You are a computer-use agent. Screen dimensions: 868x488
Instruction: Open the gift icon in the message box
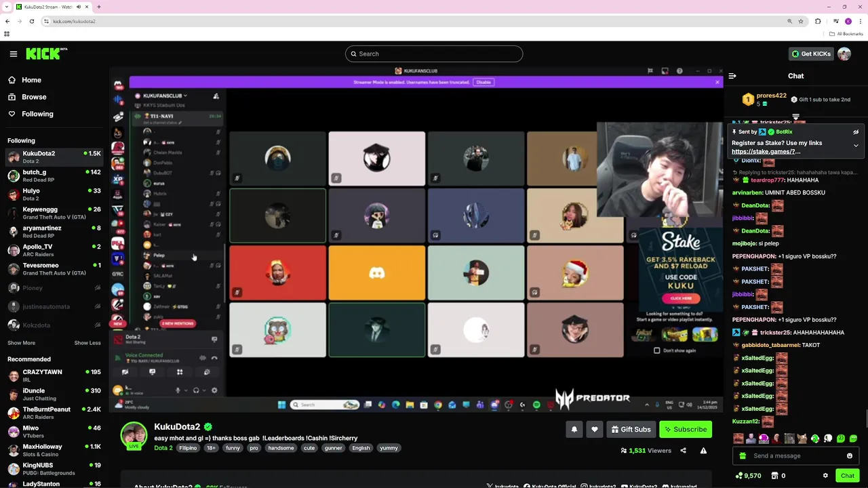tap(743, 456)
